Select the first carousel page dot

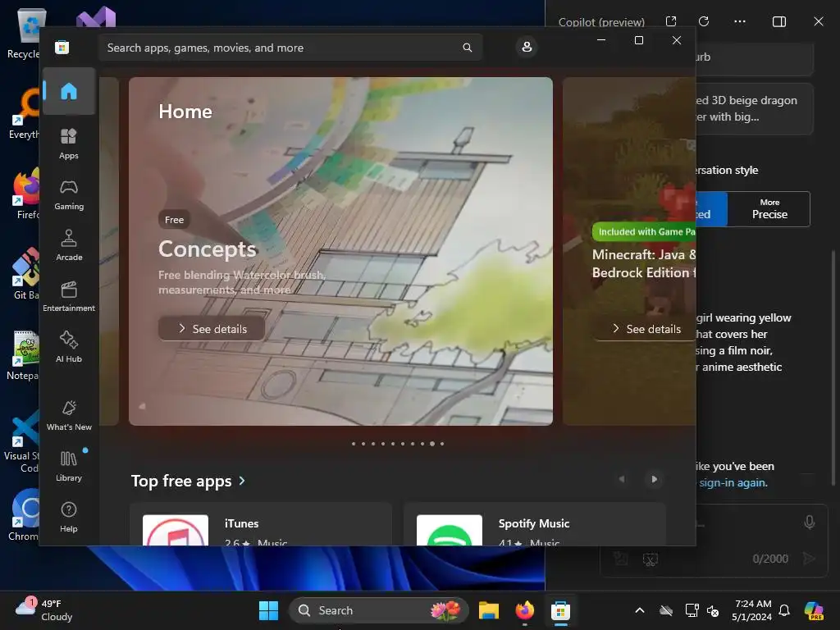(354, 444)
